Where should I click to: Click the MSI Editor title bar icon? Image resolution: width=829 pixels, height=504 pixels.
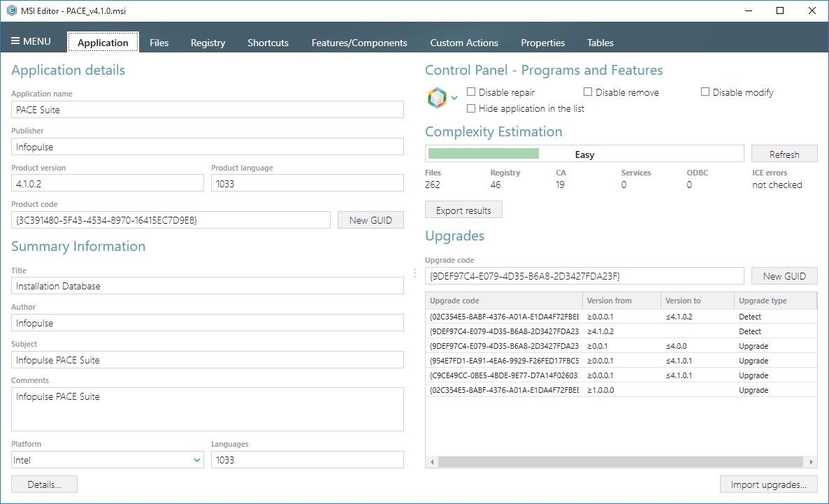[12, 10]
